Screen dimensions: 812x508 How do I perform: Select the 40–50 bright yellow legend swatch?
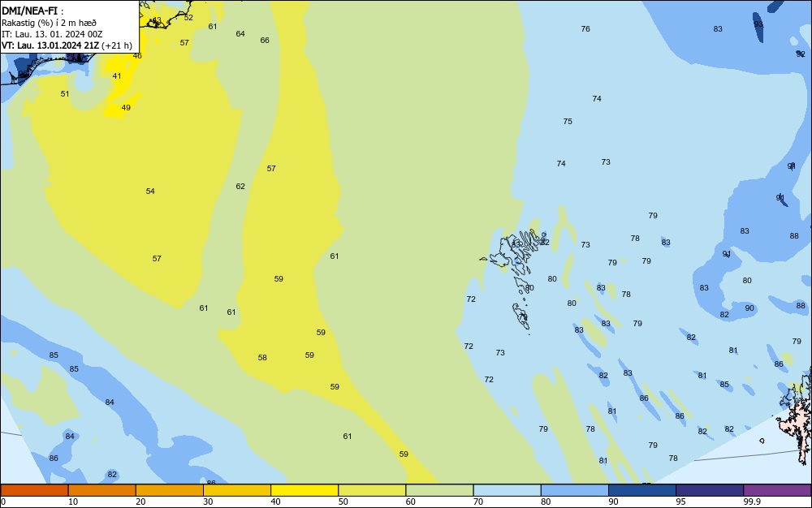point(304,490)
